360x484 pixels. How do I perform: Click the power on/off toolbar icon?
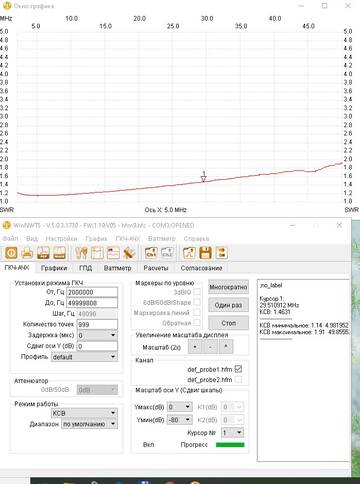(x=11, y=253)
